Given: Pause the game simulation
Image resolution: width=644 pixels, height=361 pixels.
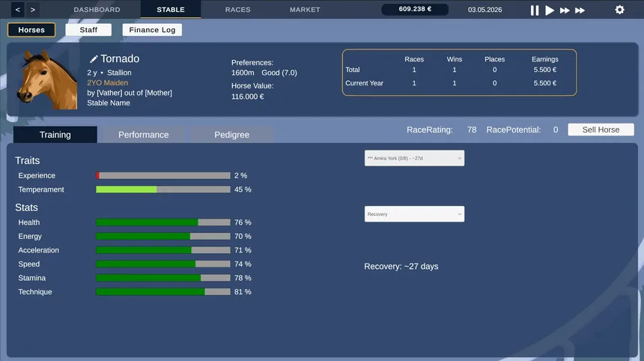Looking at the screenshot, I should [x=535, y=10].
